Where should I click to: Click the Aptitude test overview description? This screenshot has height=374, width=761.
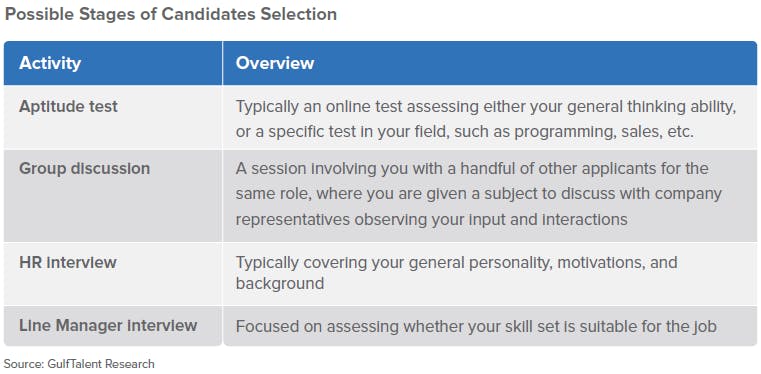[x=486, y=119]
